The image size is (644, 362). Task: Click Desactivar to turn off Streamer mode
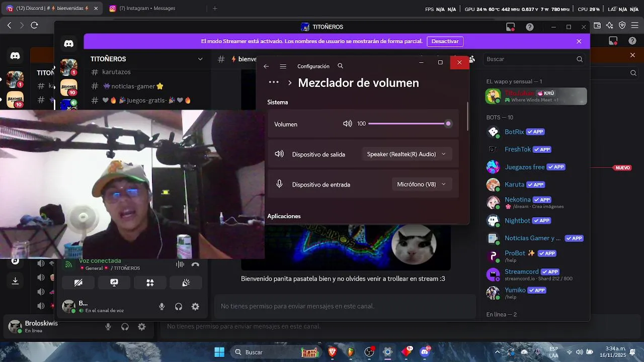click(x=445, y=41)
